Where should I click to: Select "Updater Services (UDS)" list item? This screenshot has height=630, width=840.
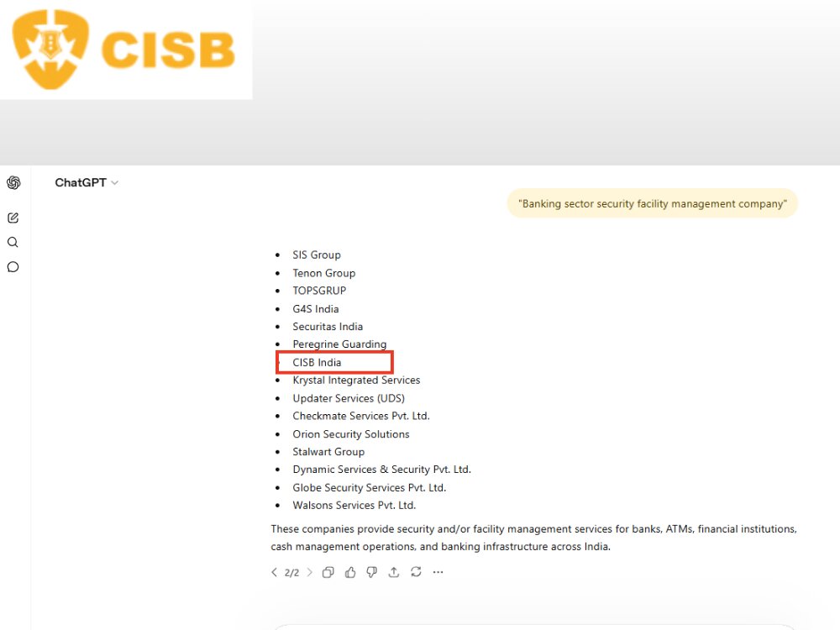(x=349, y=398)
